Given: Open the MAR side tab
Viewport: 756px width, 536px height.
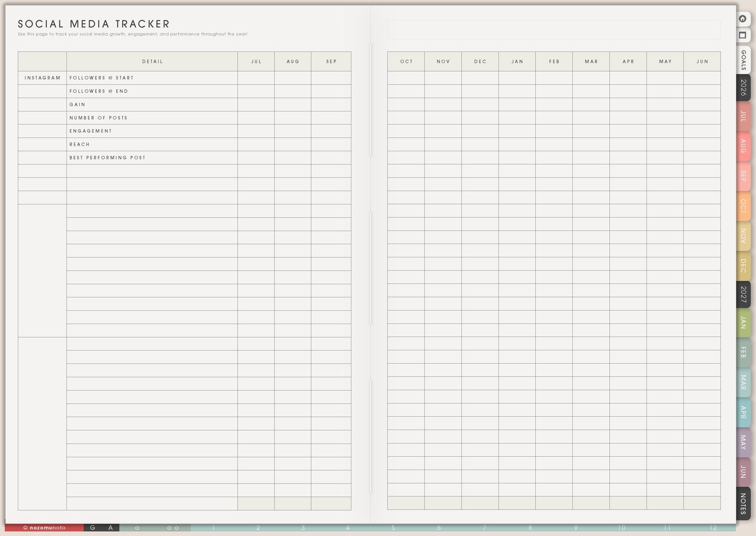Looking at the screenshot, I should pos(743,383).
